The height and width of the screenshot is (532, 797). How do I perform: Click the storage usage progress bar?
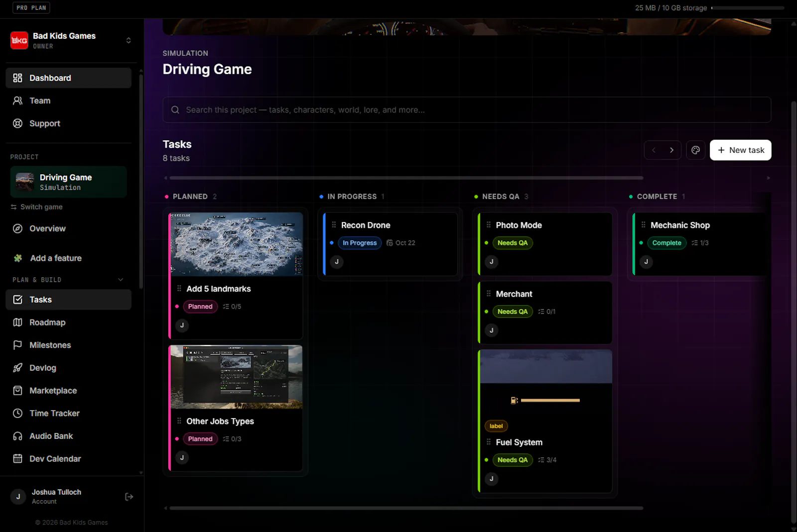pyautogui.click(x=748, y=8)
